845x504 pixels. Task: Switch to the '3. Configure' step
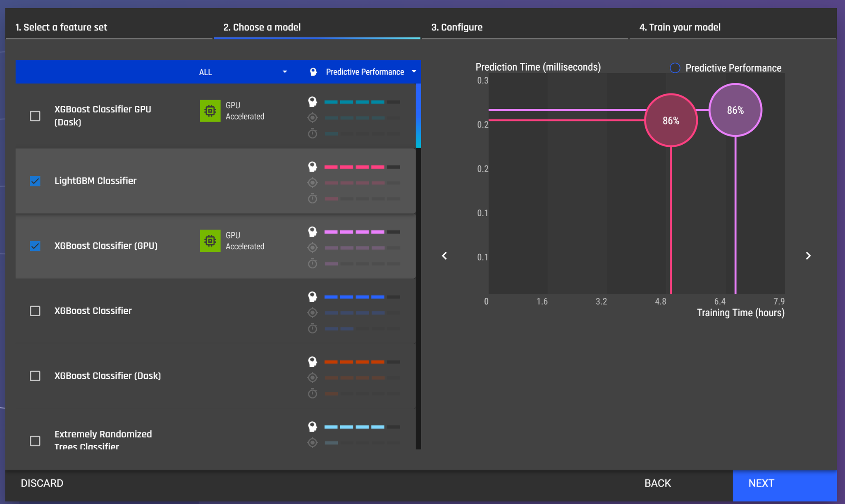(x=457, y=27)
